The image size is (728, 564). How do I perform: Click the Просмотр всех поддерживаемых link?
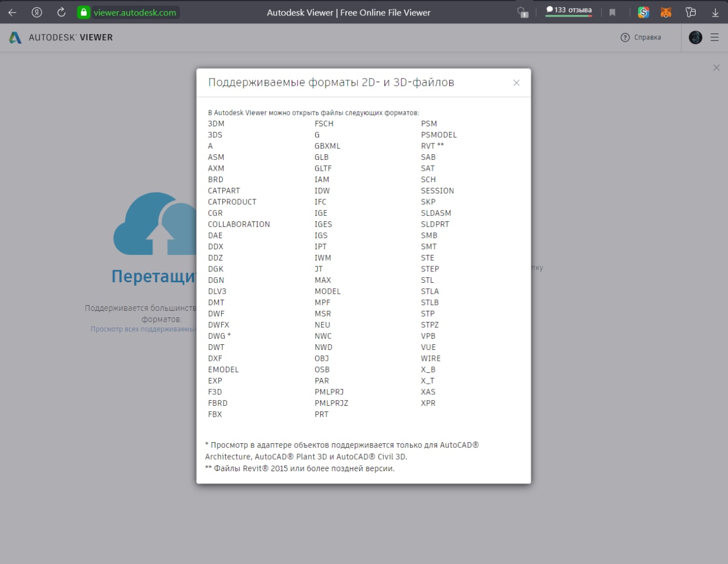point(143,329)
